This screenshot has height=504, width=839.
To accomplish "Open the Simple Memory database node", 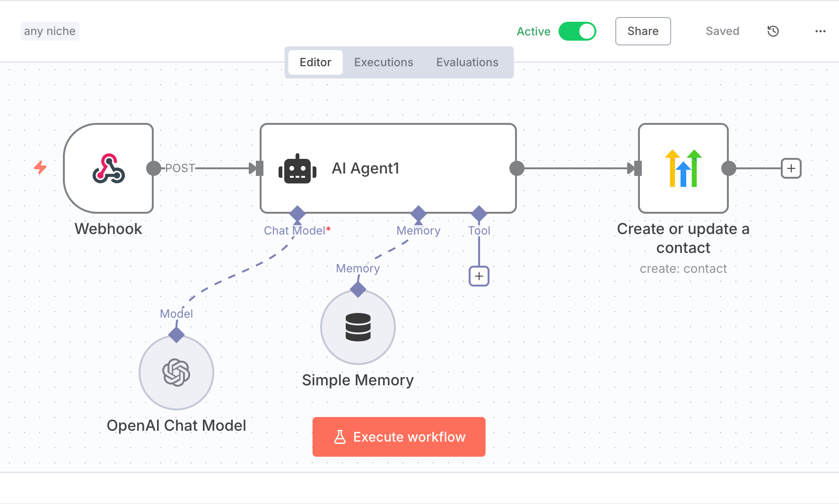I will click(358, 327).
